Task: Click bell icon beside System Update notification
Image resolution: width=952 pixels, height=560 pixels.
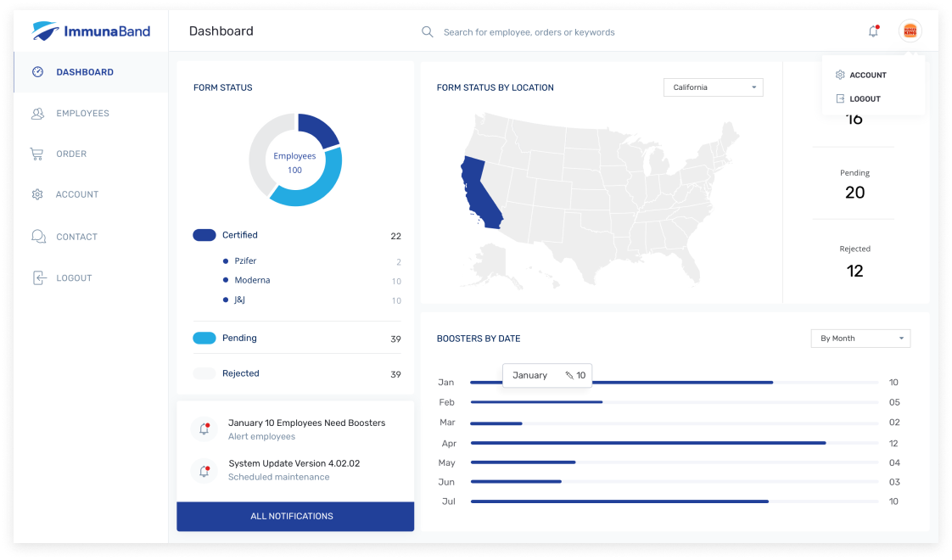Action: point(204,471)
